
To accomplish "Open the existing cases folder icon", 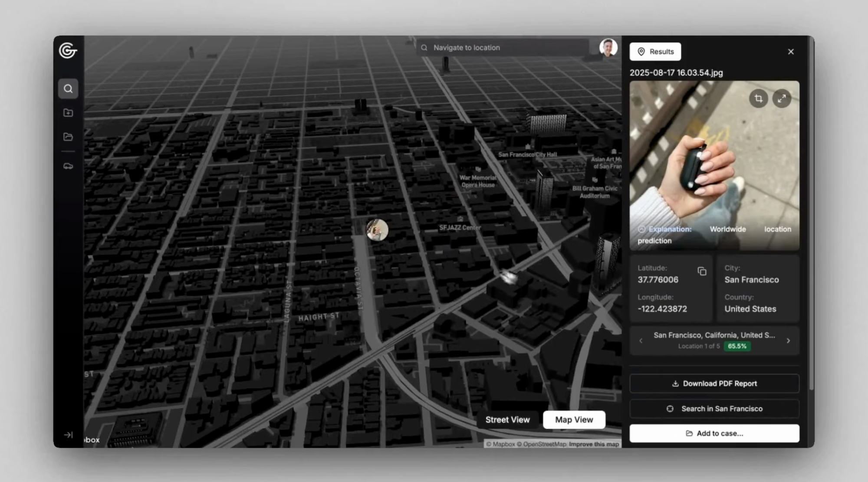I will (x=68, y=136).
